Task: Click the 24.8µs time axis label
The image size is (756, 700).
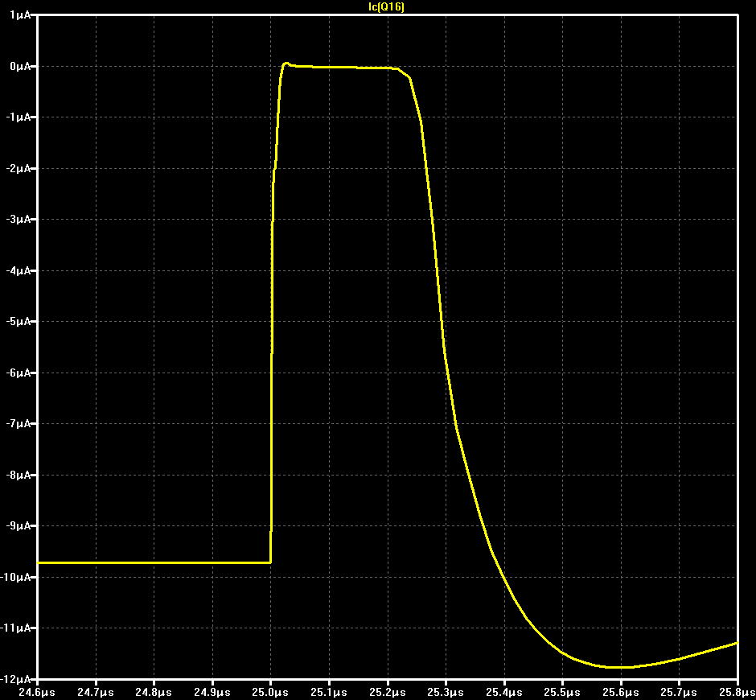Action: tap(154, 693)
